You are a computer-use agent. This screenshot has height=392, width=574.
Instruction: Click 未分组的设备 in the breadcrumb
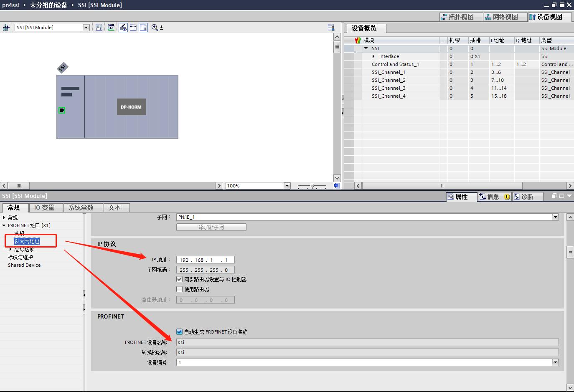[48, 5]
